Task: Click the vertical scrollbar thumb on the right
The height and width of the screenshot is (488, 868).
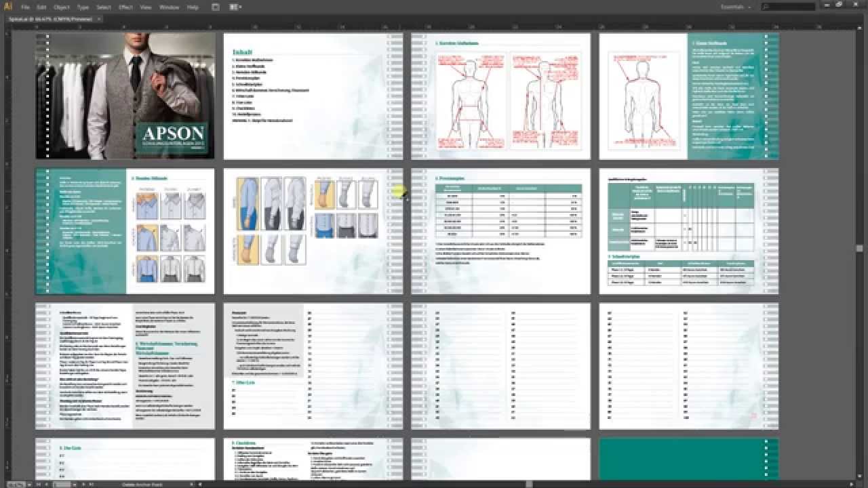Action: (859, 247)
